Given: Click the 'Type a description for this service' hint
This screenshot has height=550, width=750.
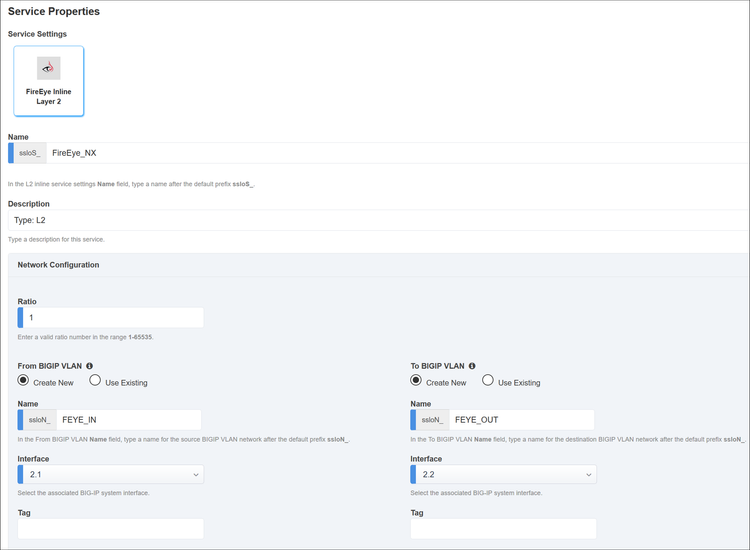Looking at the screenshot, I should 56,239.
